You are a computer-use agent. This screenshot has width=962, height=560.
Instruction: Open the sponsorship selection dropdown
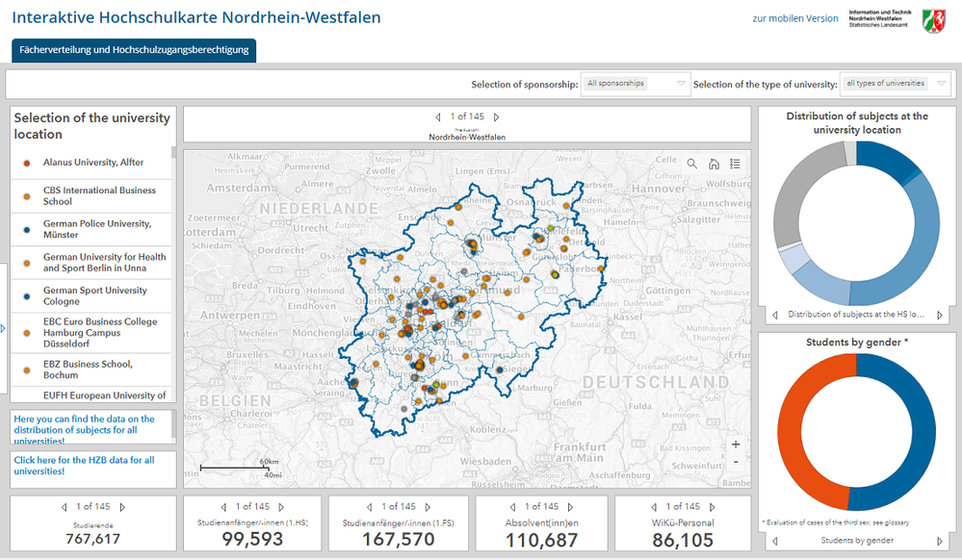635,84
